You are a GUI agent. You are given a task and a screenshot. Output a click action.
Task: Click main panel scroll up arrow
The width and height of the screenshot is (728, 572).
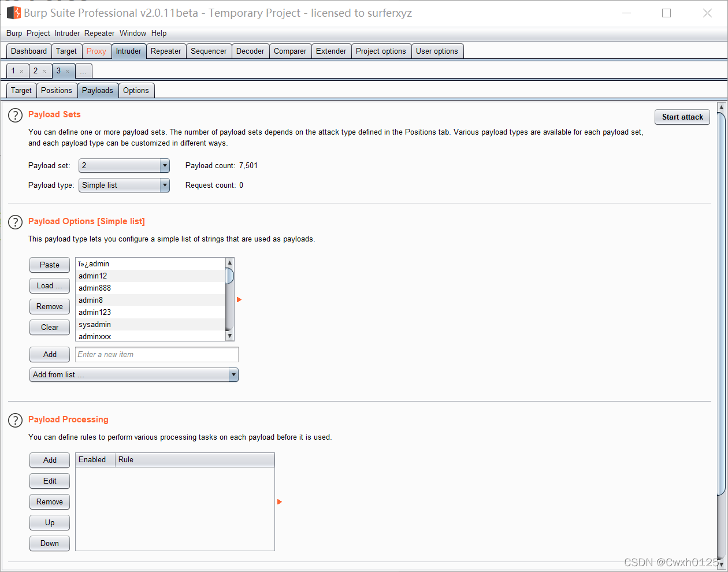721,107
